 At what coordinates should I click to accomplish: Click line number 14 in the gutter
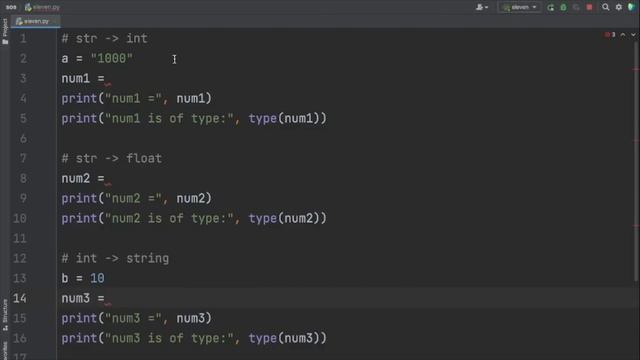[x=20, y=298]
